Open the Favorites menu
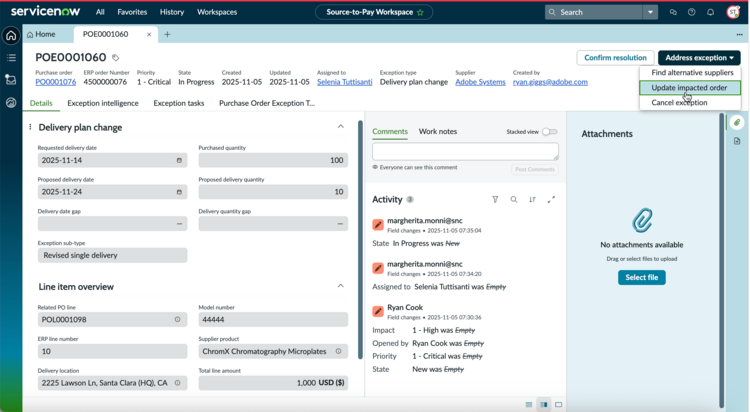The height and width of the screenshot is (412, 750). [132, 12]
